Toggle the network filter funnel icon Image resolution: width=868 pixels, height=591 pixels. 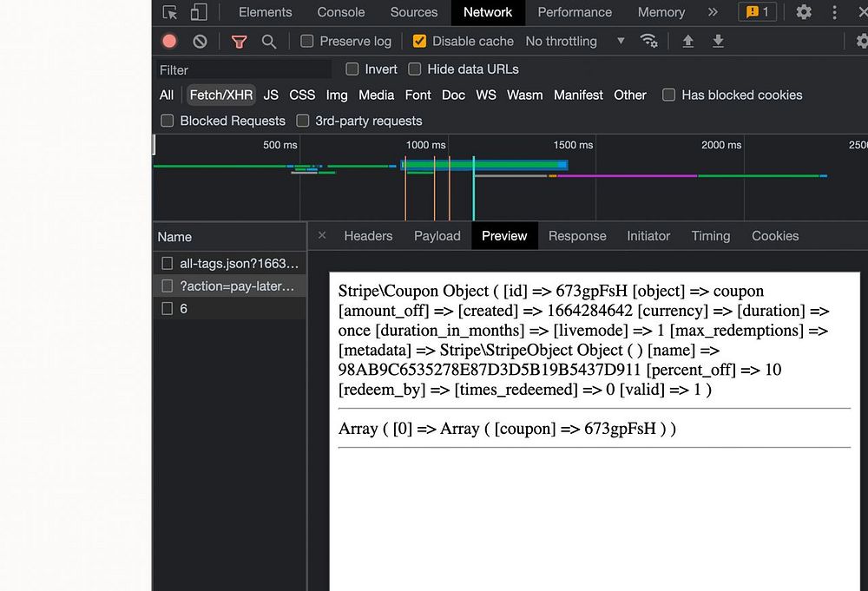(239, 41)
